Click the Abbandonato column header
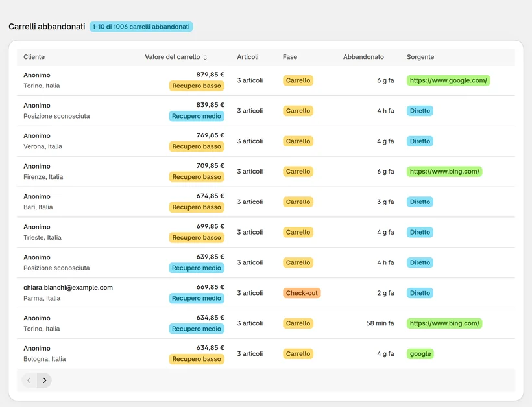Viewport: 532px width, 407px height. point(363,57)
